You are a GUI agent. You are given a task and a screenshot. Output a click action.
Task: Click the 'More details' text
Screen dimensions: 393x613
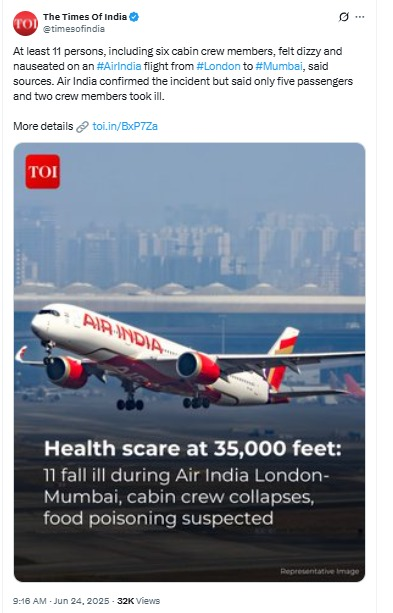43,126
